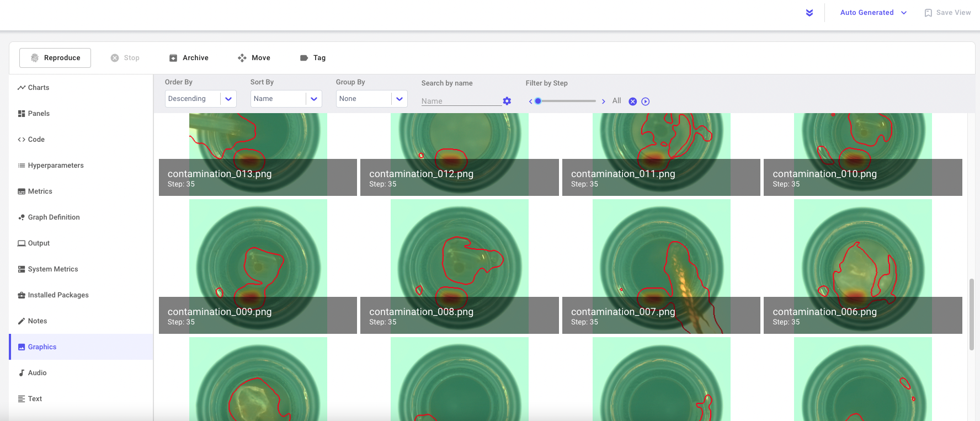This screenshot has height=421, width=980.
Task: Play through steps with play icon
Action: pyautogui.click(x=646, y=102)
